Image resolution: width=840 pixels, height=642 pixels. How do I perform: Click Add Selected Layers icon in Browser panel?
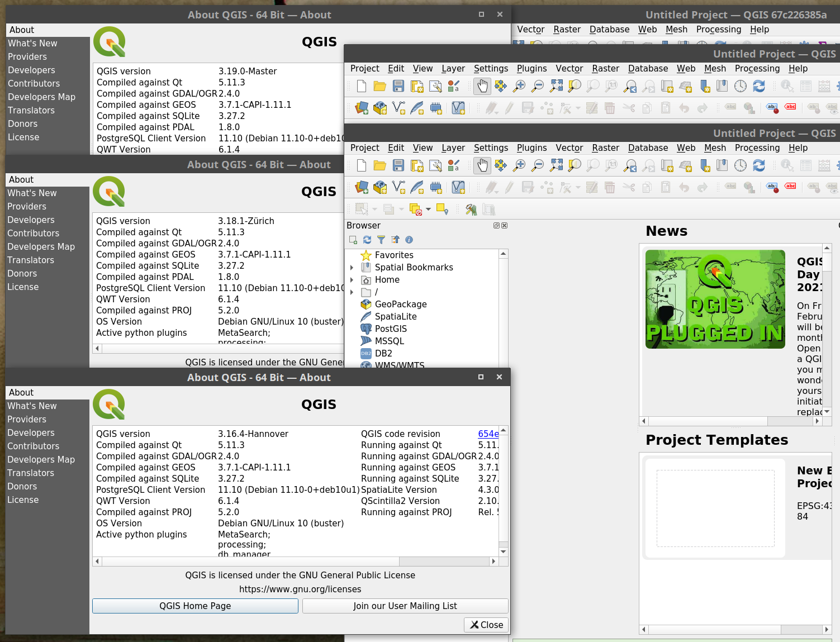coord(353,240)
